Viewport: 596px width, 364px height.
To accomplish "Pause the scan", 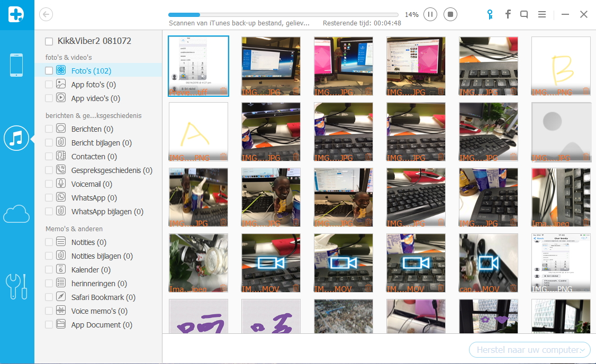I will point(430,14).
